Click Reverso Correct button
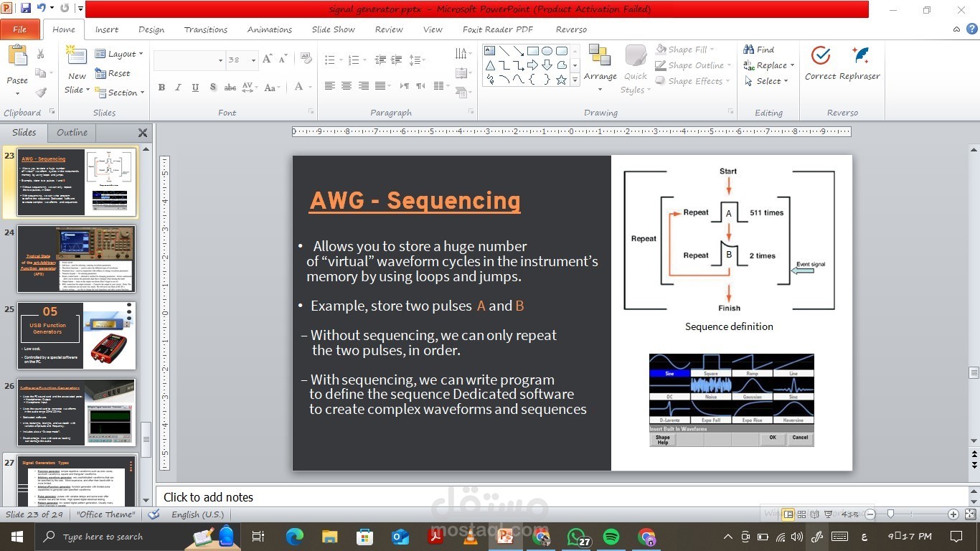This screenshot has height=551, width=980. [x=821, y=63]
